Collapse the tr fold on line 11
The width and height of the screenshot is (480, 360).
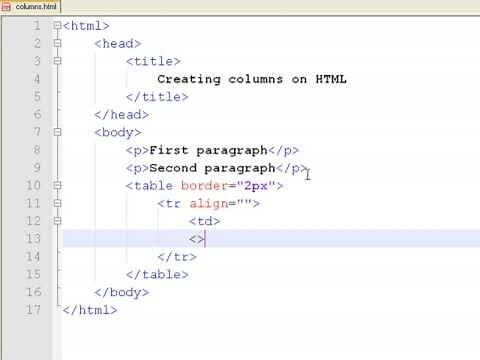tap(57, 203)
